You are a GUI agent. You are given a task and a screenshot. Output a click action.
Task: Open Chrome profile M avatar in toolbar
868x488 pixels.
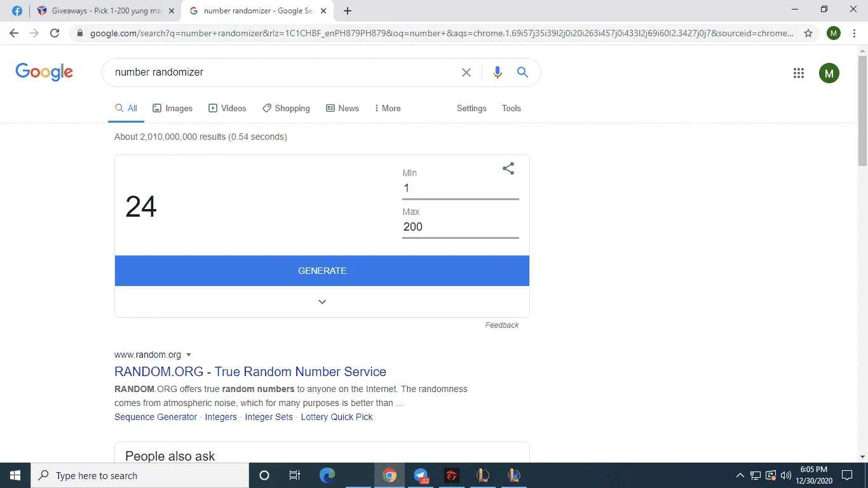pos(834,33)
